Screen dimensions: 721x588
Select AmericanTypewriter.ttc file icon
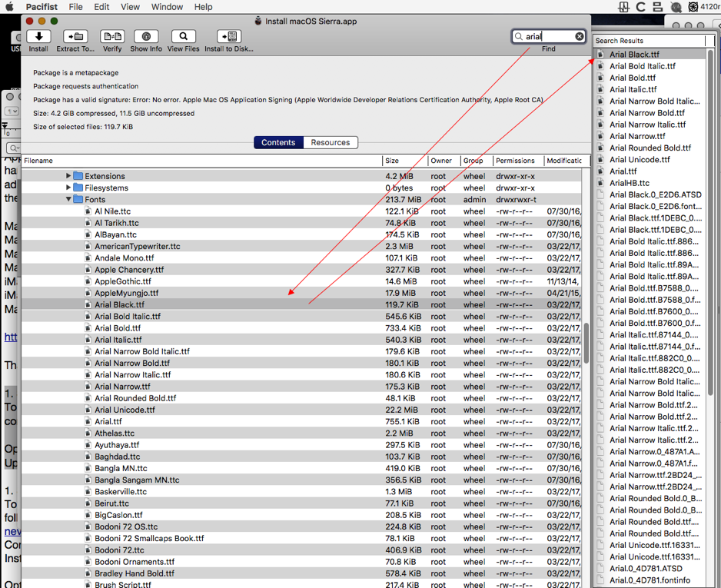tap(88, 246)
